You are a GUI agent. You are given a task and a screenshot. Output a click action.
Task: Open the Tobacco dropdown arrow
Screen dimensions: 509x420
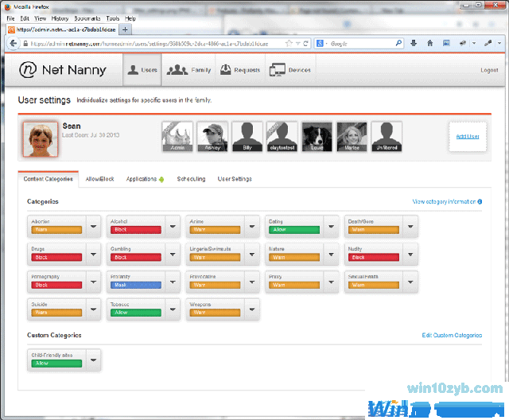click(x=173, y=309)
